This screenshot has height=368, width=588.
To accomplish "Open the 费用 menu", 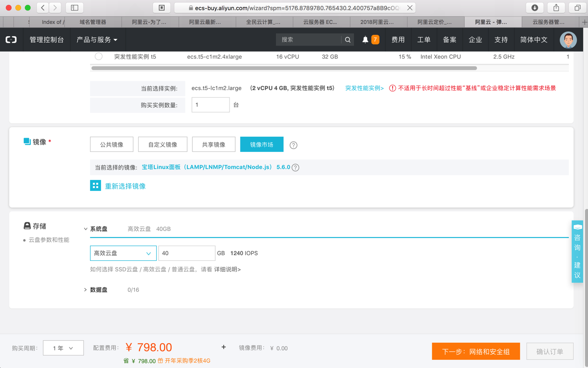I will 398,40.
